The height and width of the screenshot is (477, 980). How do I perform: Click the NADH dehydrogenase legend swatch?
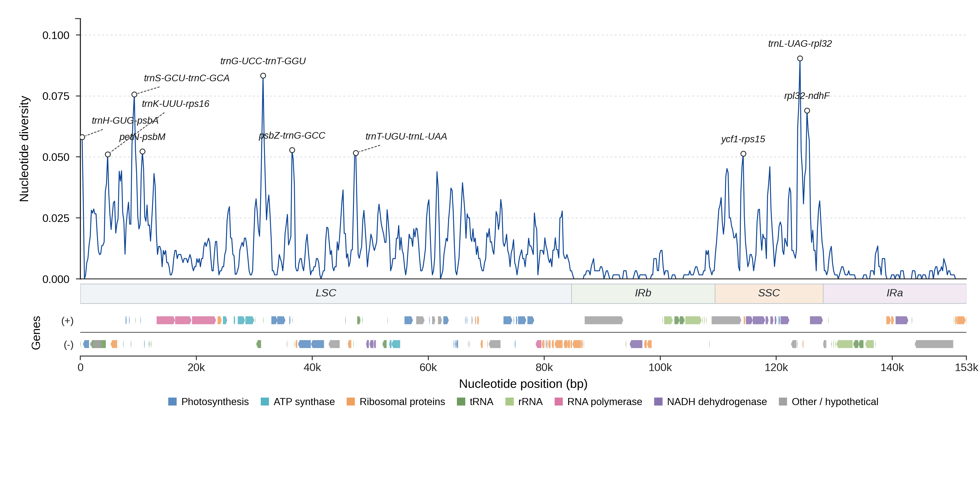[658, 402]
